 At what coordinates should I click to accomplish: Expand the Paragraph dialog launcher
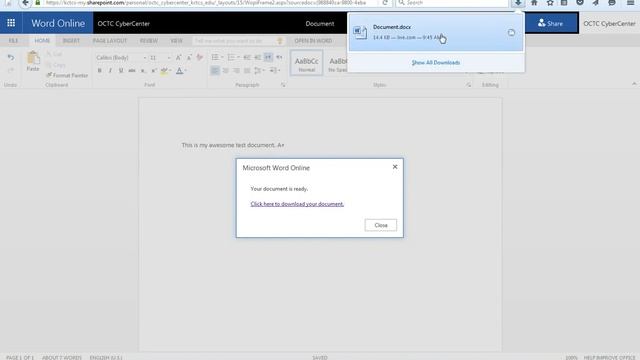point(283,85)
